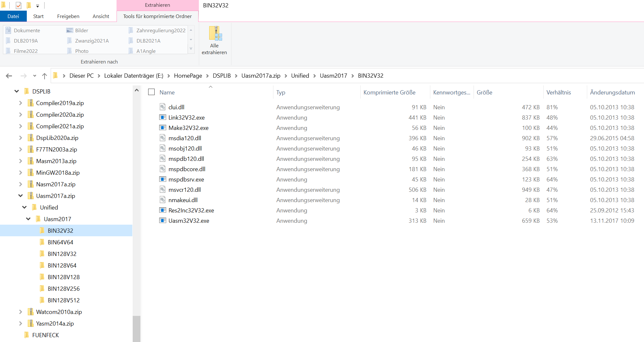Image resolution: width=644 pixels, height=342 pixels.
Task: Click the forward navigation arrow
Action: pos(24,76)
